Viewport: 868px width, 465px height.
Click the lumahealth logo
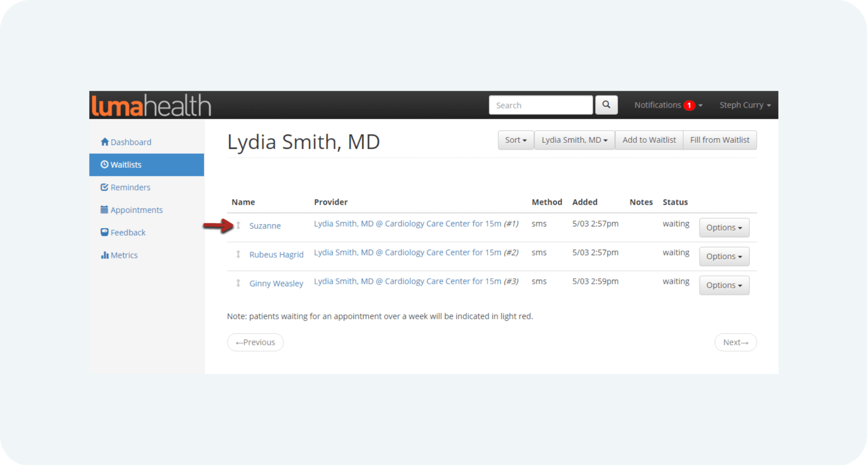pyautogui.click(x=151, y=106)
